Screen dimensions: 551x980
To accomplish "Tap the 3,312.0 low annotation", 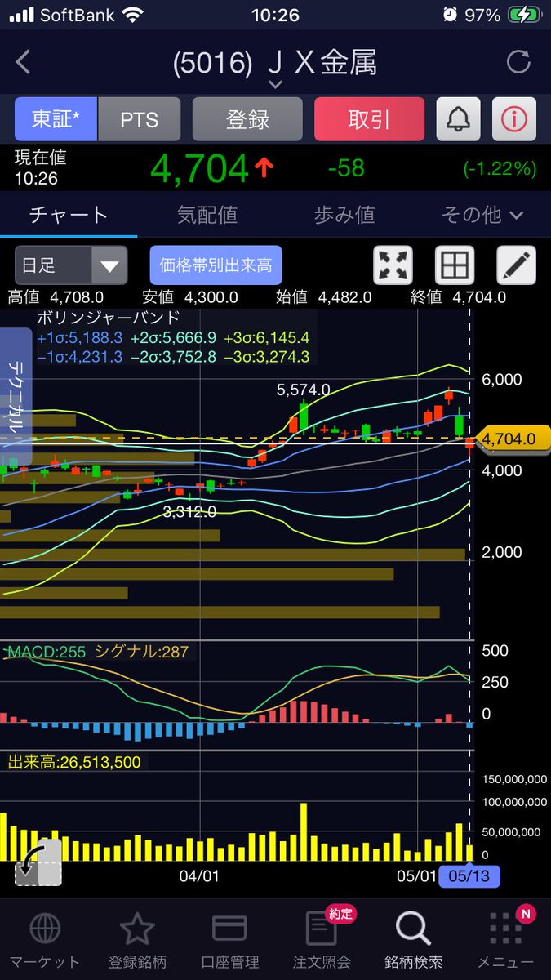I will pyautogui.click(x=189, y=512).
